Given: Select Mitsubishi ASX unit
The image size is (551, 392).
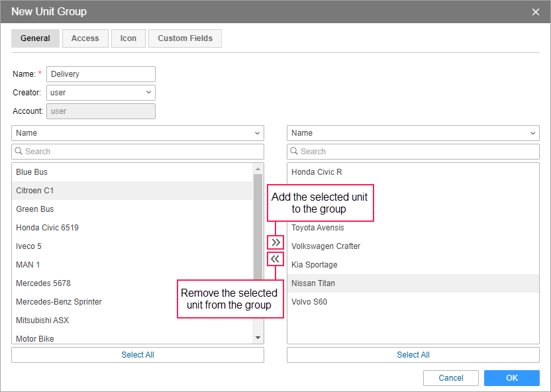Looking at the screenshot, I should click(x=132, y=320).
